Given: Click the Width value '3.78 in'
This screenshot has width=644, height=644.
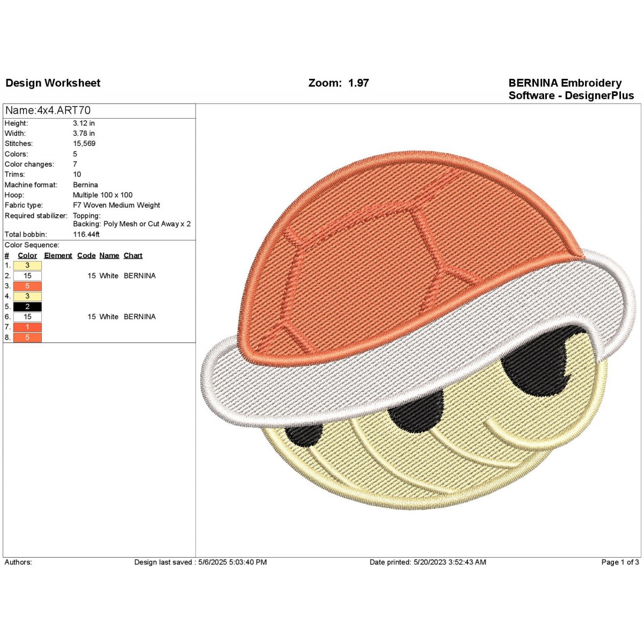Looking at the screenshot, I should [x=84, y=134].
